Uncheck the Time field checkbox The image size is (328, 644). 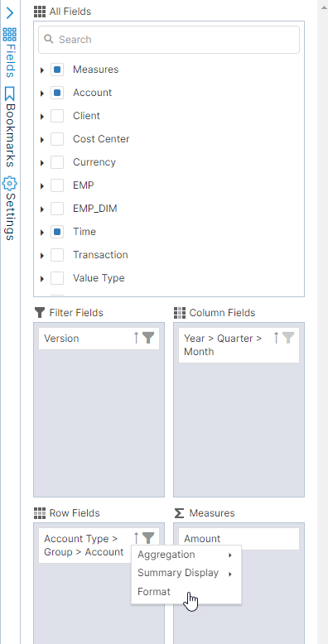tap(57, 232)
